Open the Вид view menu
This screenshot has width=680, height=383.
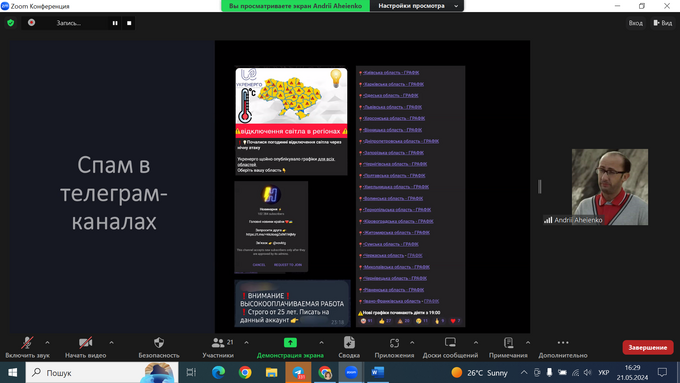point(663,23)
